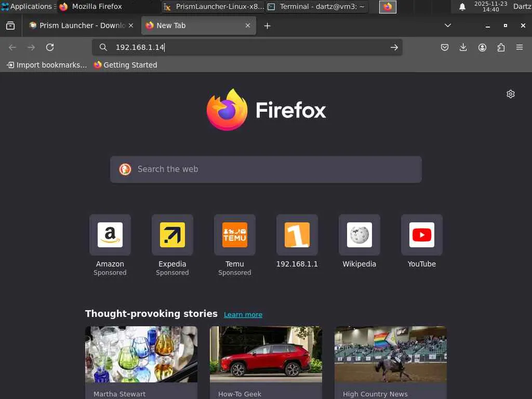This screenshot has width=532, height=399.
Task: Open the Martha Stewart story thumbnail
Action: point(141,354)
